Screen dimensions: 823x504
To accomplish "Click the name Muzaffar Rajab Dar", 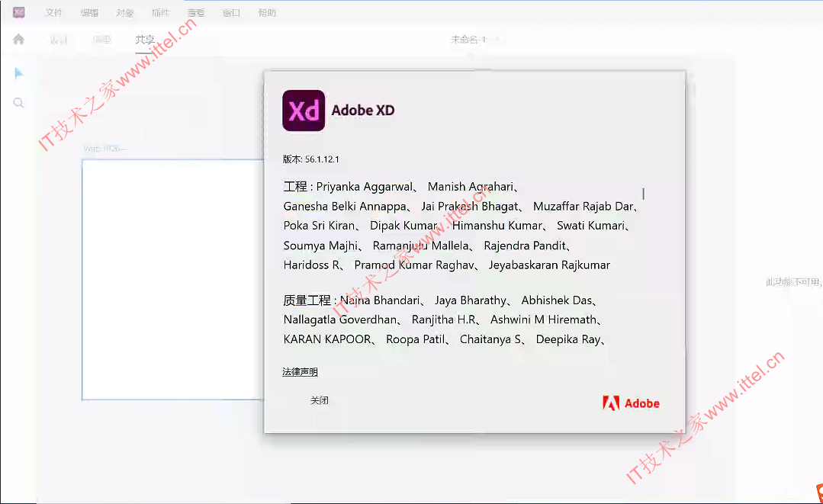I will click(583, 207).
